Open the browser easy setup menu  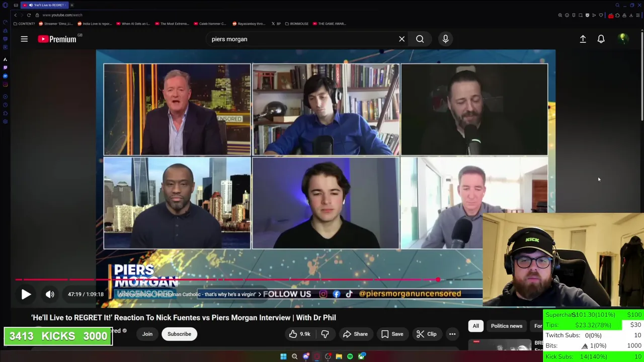tap(638, 15)
